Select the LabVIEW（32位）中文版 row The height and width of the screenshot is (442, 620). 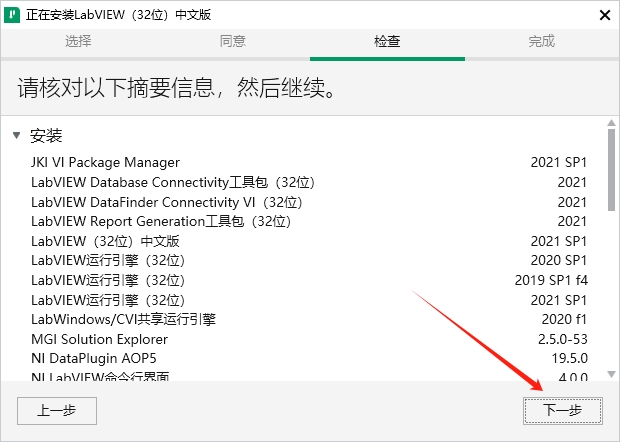[309, 241]
